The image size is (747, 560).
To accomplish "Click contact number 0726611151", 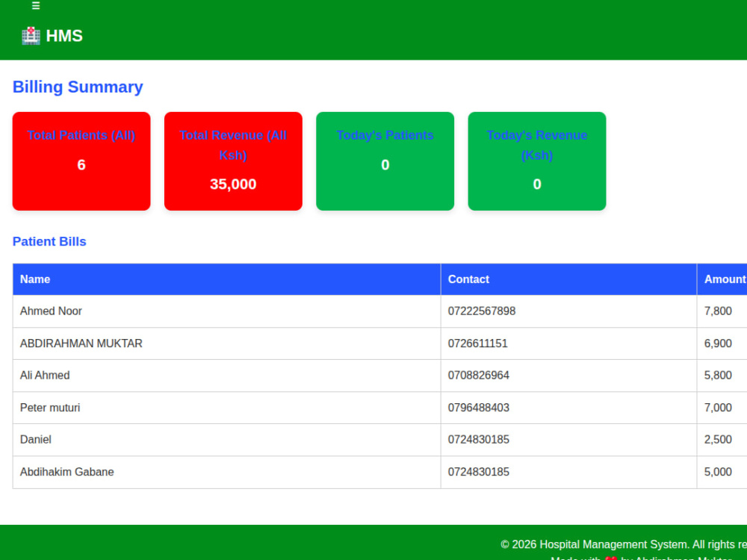I will pos(478,343).
